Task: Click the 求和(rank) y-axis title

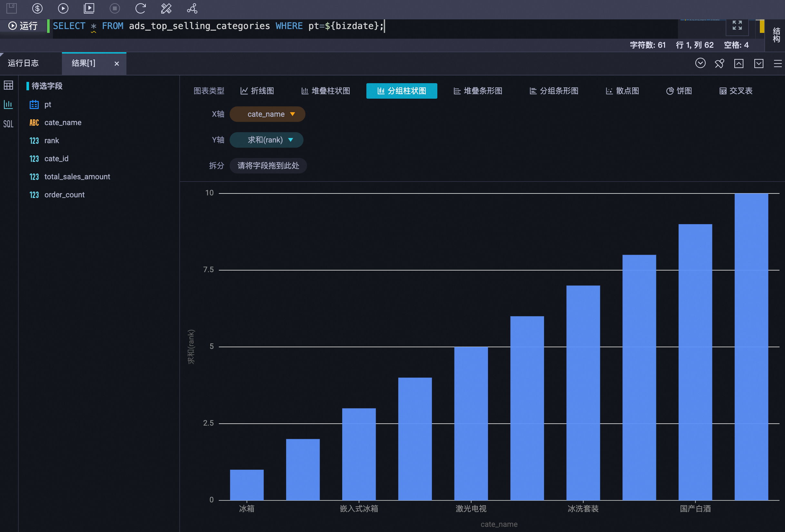Action: coord(191,347)
